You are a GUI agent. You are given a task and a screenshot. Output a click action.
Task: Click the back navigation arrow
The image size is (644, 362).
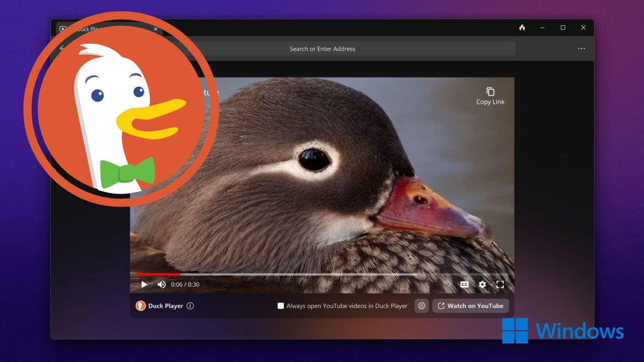click(x=62, y=48)
